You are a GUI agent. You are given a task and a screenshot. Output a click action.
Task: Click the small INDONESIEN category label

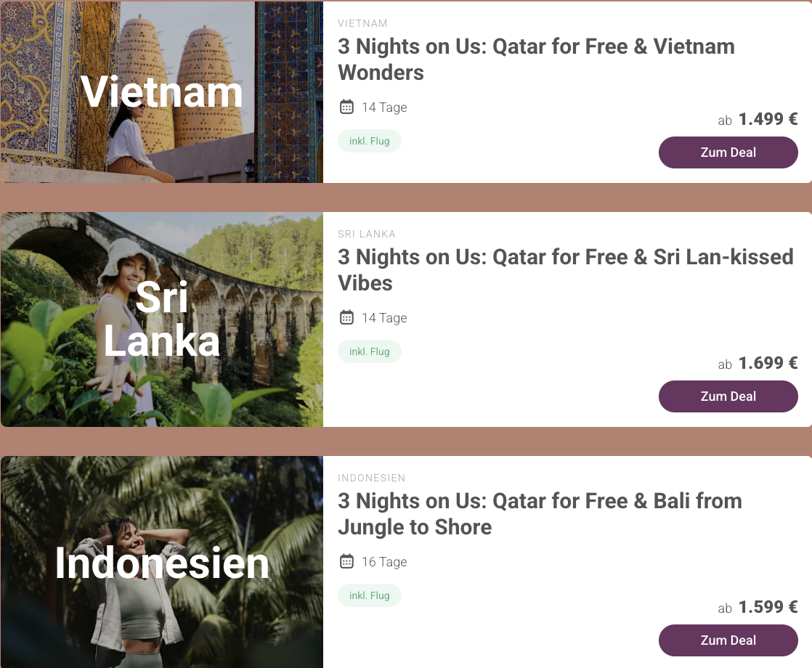tap(371, 478)
